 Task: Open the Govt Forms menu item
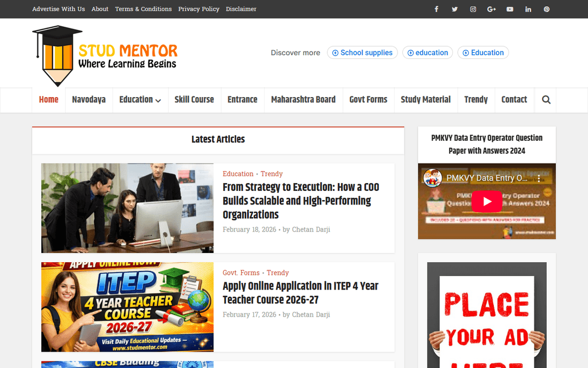tap(368, 100)
